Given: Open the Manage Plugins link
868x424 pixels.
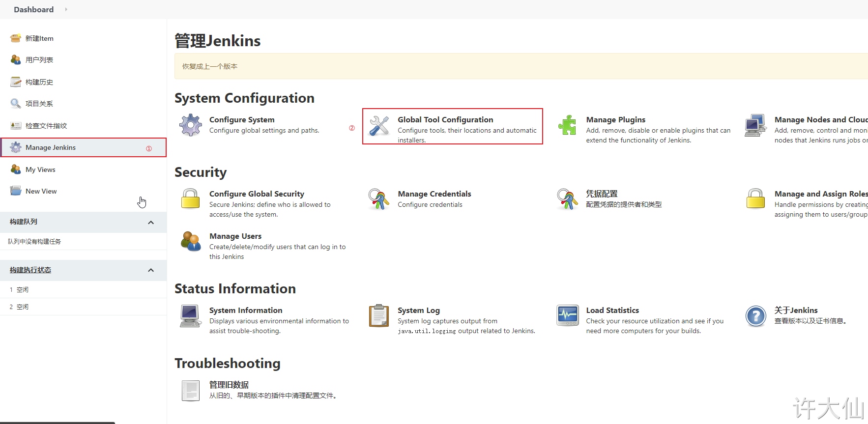Looking at the screenshot, I should coord(616,119).
